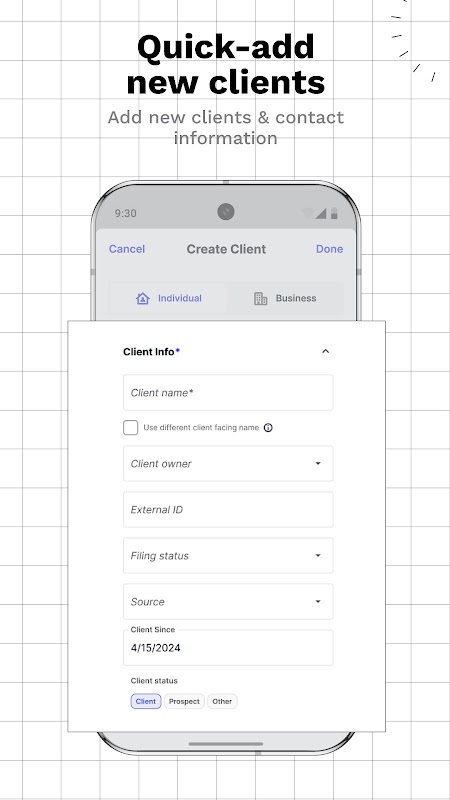Tap Done to save the client
The image size is (450, 800).
coord(330,249)
